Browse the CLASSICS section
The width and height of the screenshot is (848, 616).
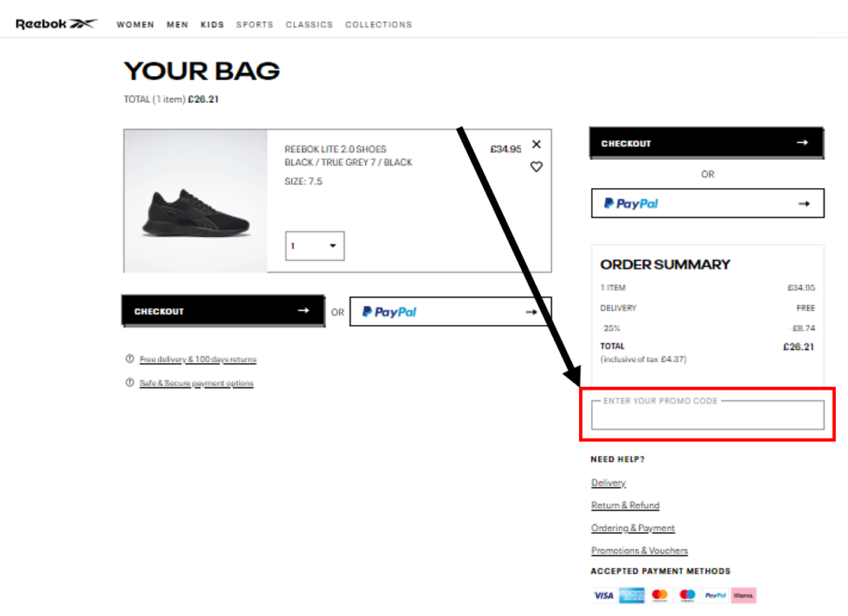tap(309, 24)
